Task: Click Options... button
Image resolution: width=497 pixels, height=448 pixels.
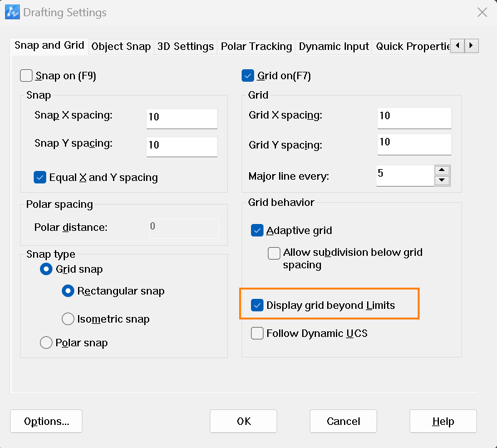Action: pos(46,421)
